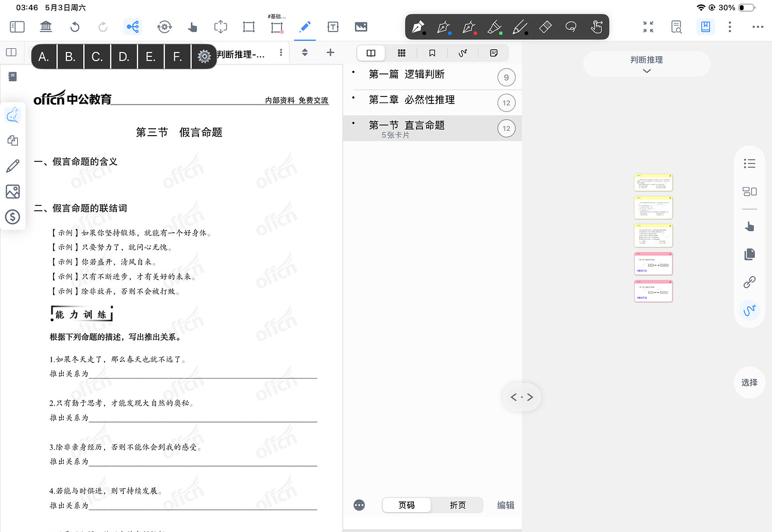This screenshot has width=772, height=532.
Task: Switch to notes list view tab
Action: click(494, 53)
